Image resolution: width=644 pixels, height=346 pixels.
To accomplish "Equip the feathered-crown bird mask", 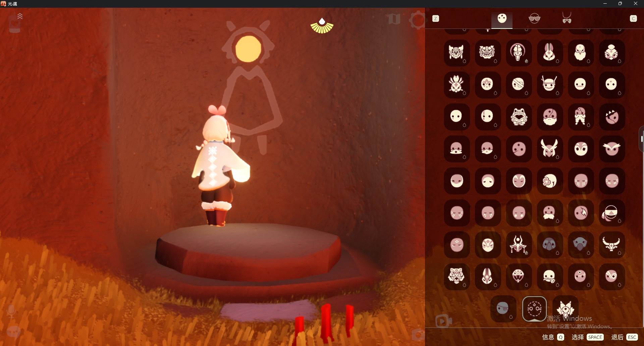I will pos(457,85).
